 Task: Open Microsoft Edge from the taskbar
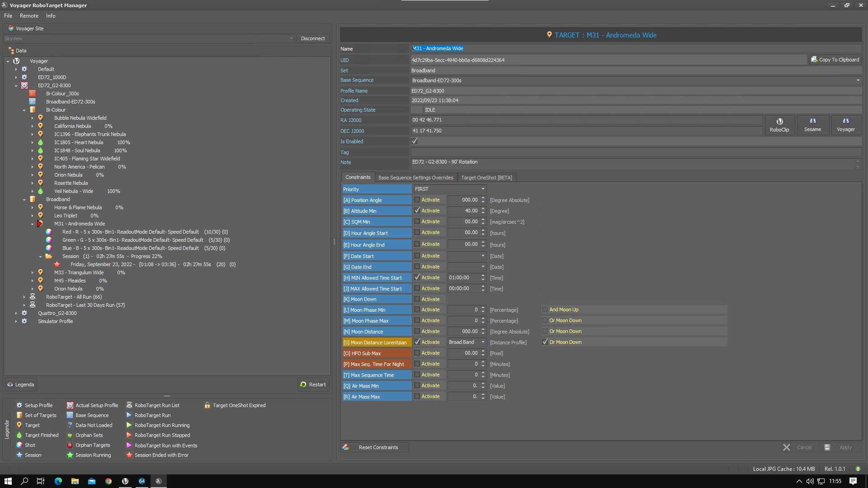pos(58,481)
